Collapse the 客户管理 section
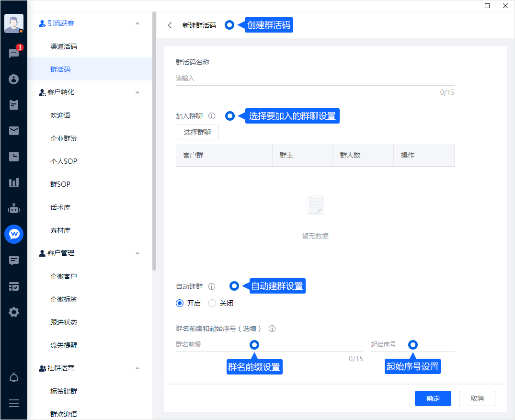The width and height of the screenshot is (515, 420). 137,253
